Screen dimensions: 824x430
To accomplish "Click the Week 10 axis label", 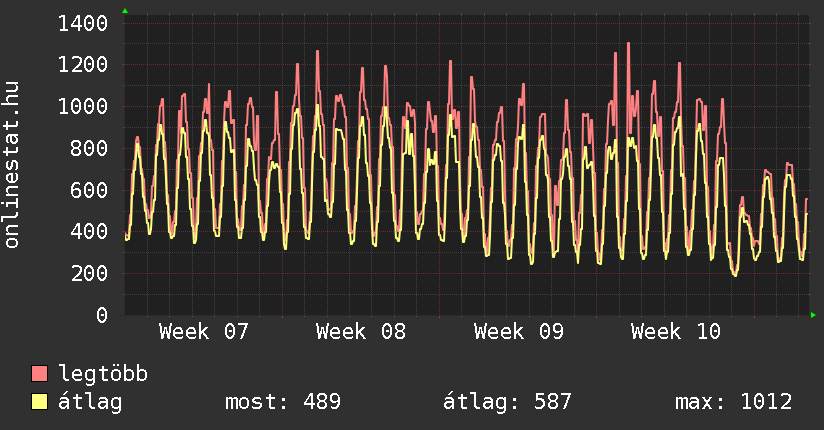I will (x=676, y=332).
